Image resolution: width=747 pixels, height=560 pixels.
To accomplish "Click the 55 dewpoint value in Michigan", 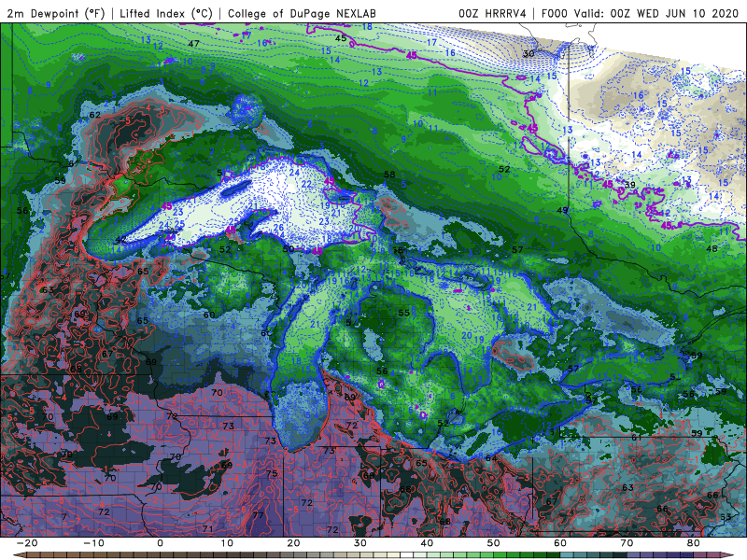I will pyautogui.click(x=404, y=313).
